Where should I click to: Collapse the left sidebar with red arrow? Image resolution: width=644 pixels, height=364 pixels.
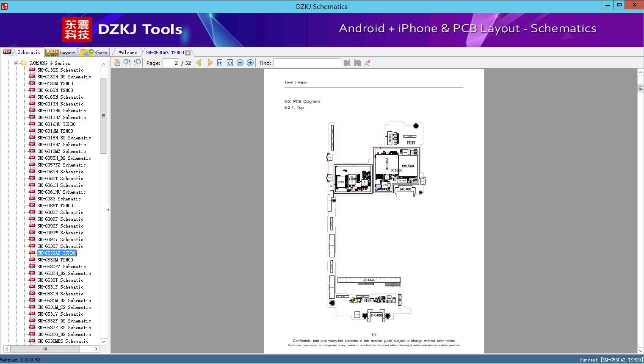pyautogui.click(x=108, y=210)
